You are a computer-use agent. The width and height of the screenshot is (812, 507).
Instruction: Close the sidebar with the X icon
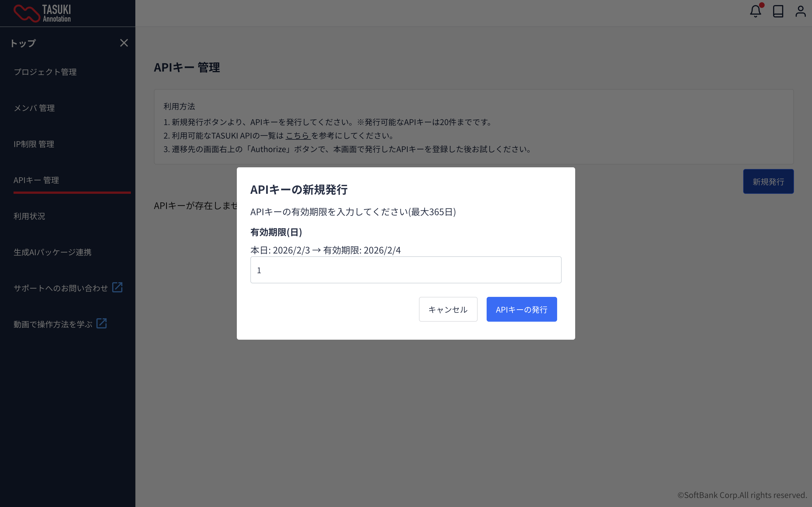tap(124, 43)
